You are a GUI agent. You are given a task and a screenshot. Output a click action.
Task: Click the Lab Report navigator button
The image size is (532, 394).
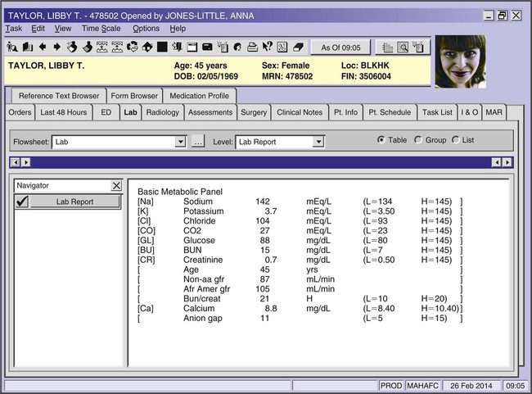tap(74, 202)
